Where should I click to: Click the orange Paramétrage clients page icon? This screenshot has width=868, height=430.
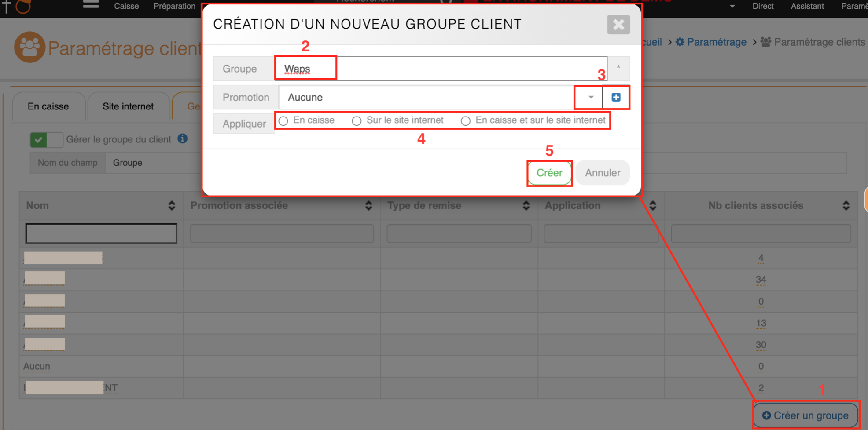29,47
